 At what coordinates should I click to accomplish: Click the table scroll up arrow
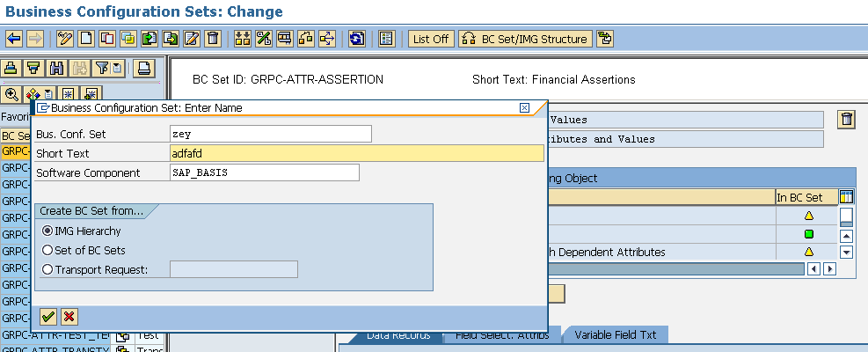[846, 236]
